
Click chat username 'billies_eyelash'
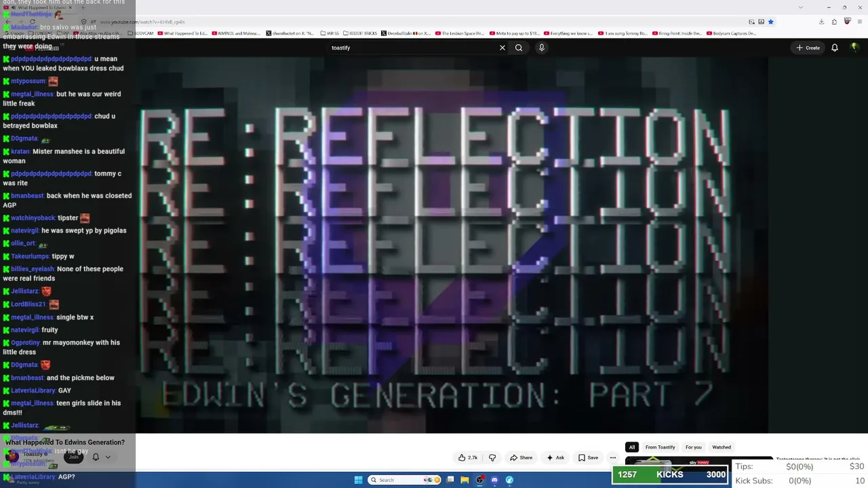pos(33,269)
